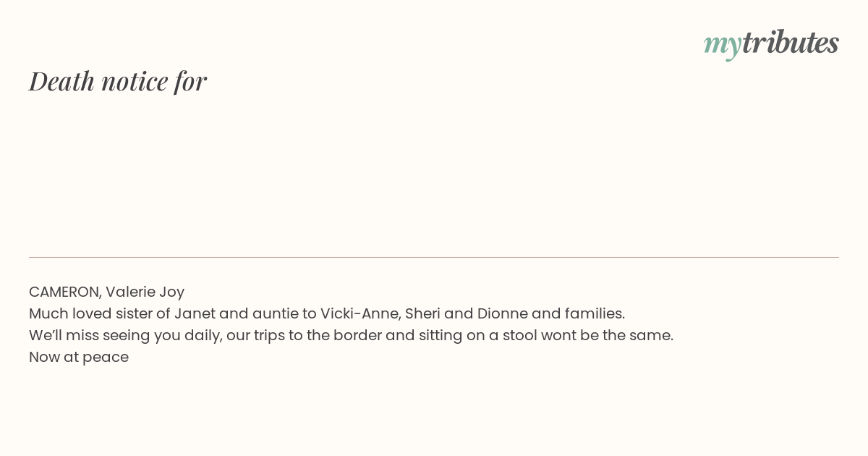The image size is (868, 456).
Task: Click the phrase "and families."
Action: [579, 313]
